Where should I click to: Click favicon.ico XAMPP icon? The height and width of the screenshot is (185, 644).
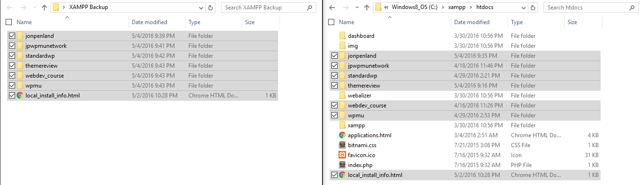click(342, 155)
